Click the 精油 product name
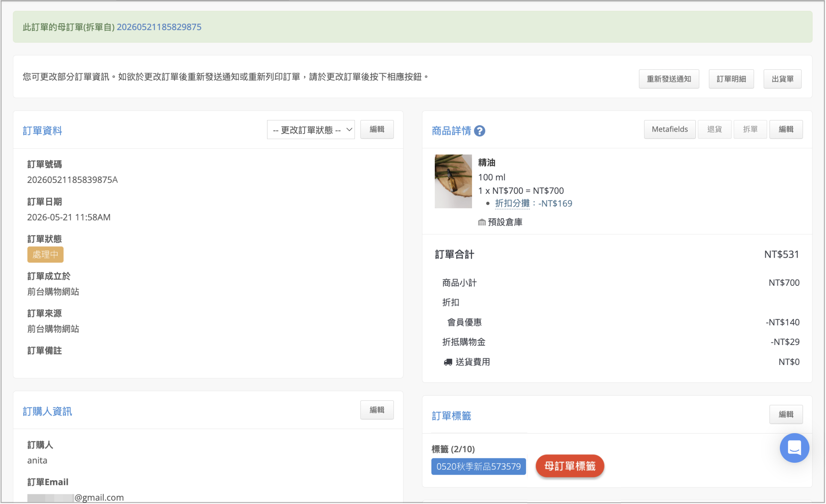The height and width of the screenshot is (504, 826). coord(487,163)
